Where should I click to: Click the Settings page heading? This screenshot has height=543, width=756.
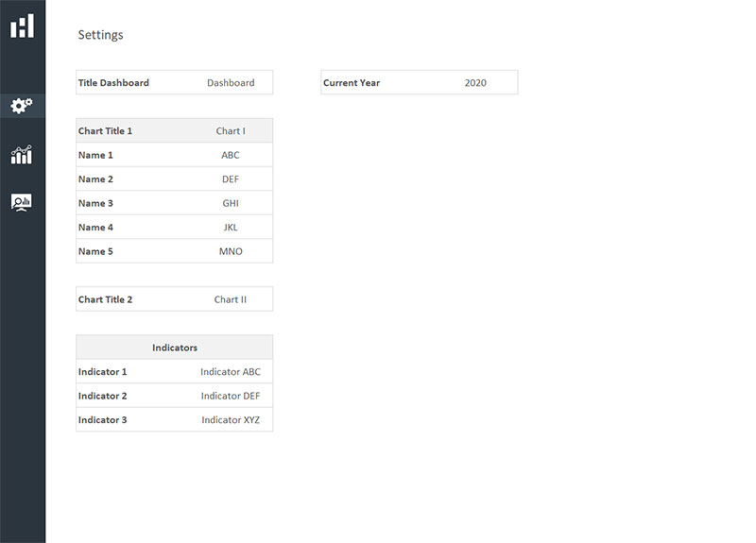click(x=100, y=35)
